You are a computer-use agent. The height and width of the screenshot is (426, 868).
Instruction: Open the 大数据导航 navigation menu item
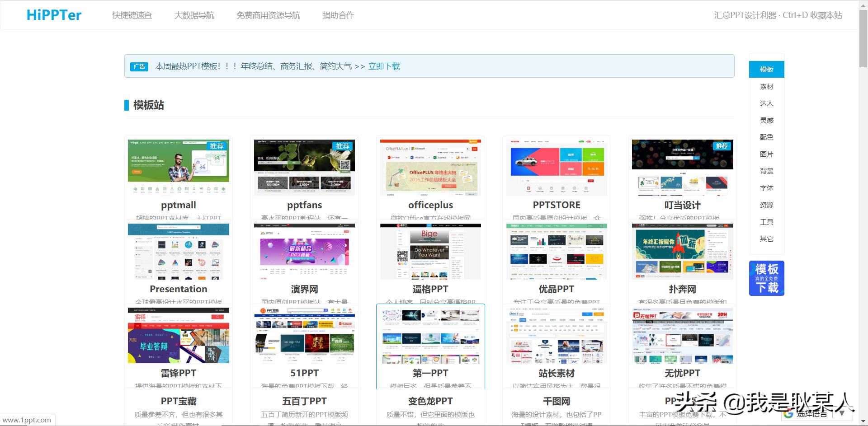point(194,15)
